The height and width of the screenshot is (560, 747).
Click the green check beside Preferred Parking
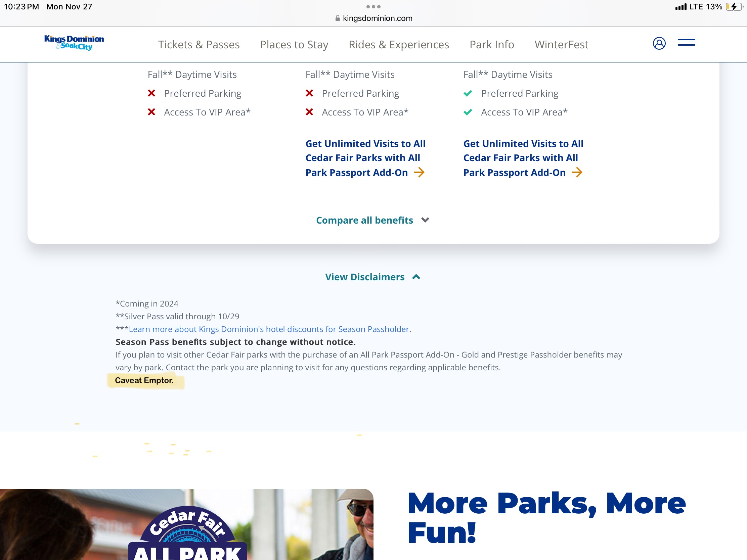click(x=468, y=94)
